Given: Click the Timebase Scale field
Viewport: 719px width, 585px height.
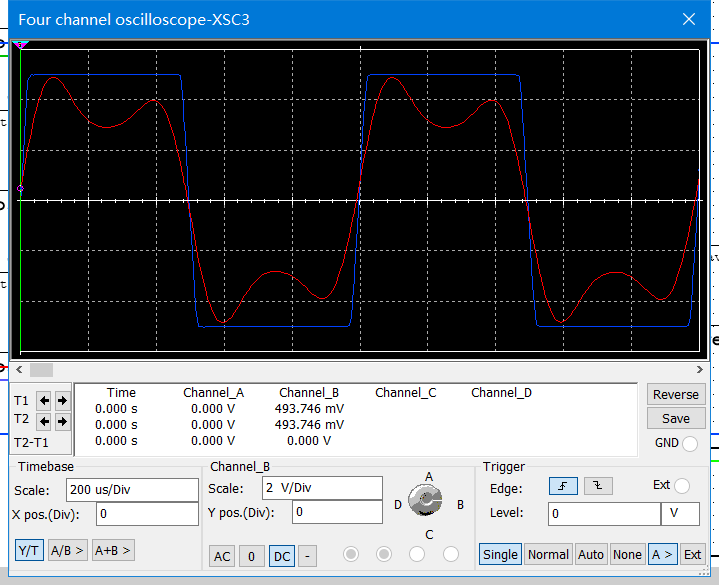Looking at the screenshot, I should point(132,490).
